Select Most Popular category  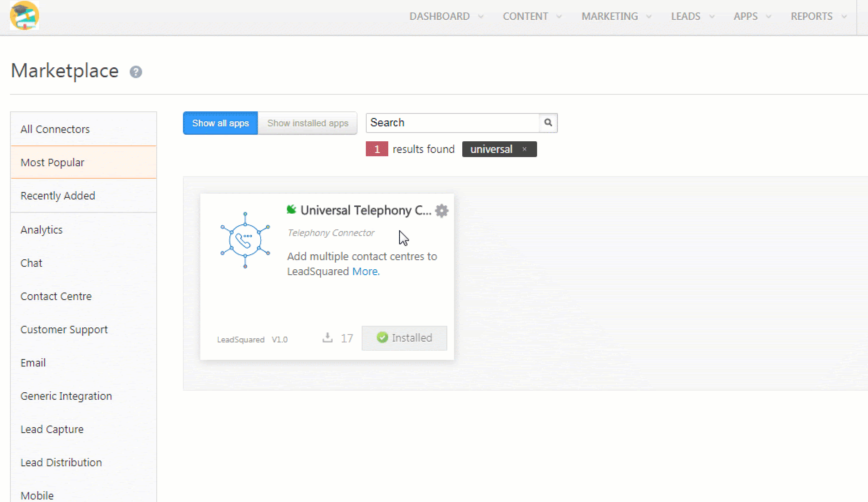point(84,162)
